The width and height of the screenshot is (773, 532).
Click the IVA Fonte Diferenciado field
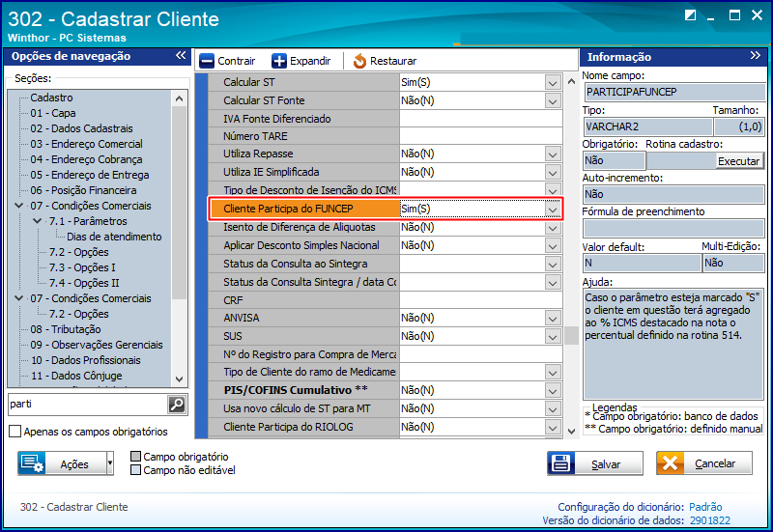(480, 119)
